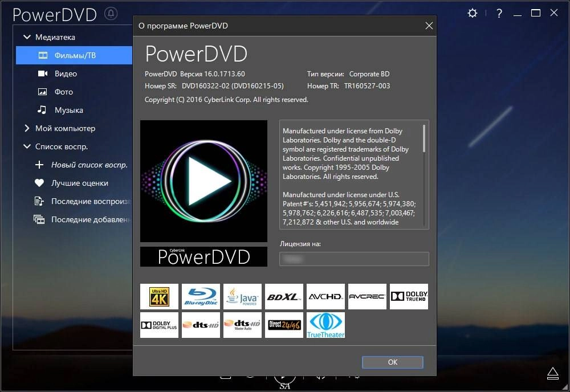The image size is (570, 392).
Task: Click the Copyright 2016 CyberLink Corp. line
Action: (226, 100)
